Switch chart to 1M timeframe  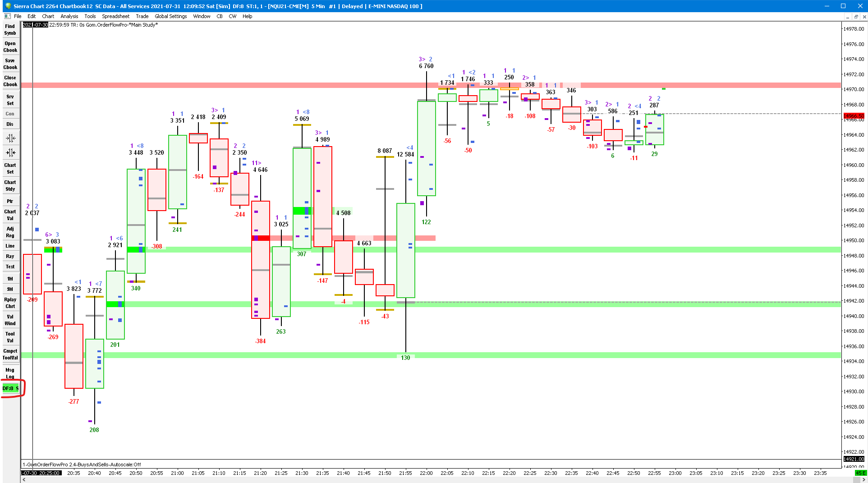pyautogui.click(x=10, y=279)
